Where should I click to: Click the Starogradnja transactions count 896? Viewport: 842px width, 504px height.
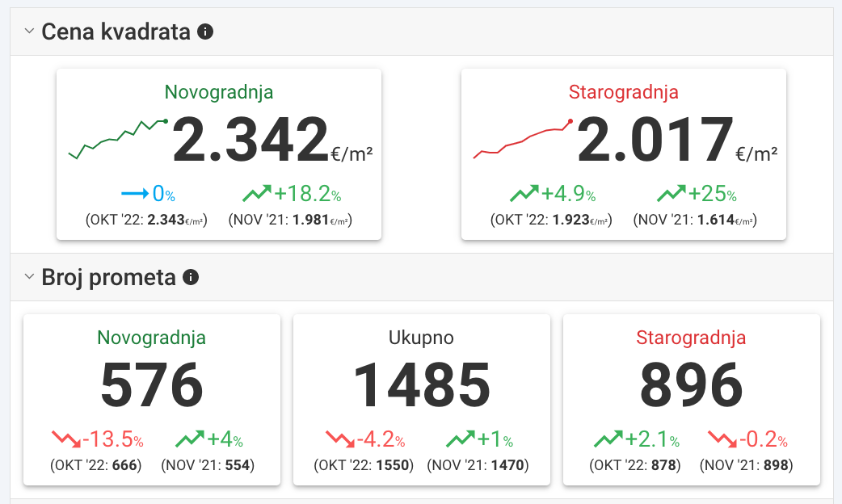click(x=691, y=385)
